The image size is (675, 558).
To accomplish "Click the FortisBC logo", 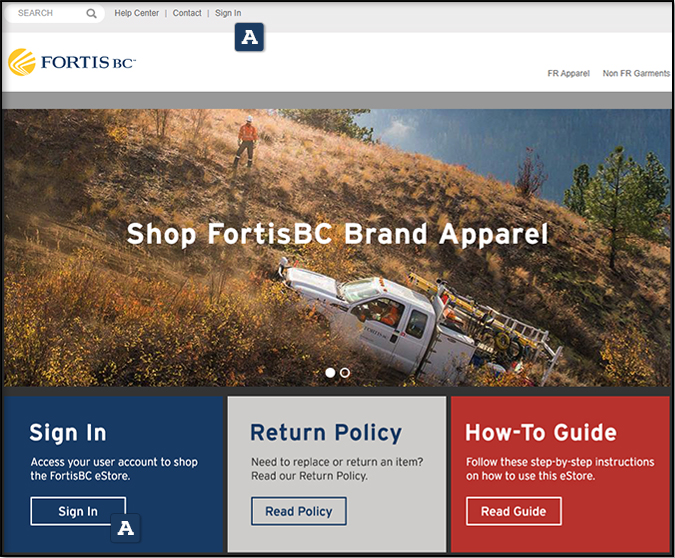I will point(72,62).
